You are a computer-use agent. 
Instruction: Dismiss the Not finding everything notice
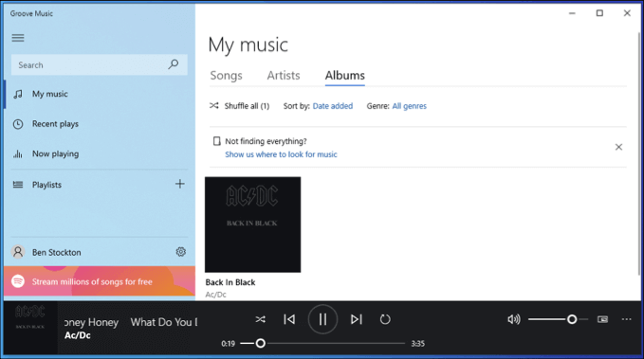tap(618, 147)
